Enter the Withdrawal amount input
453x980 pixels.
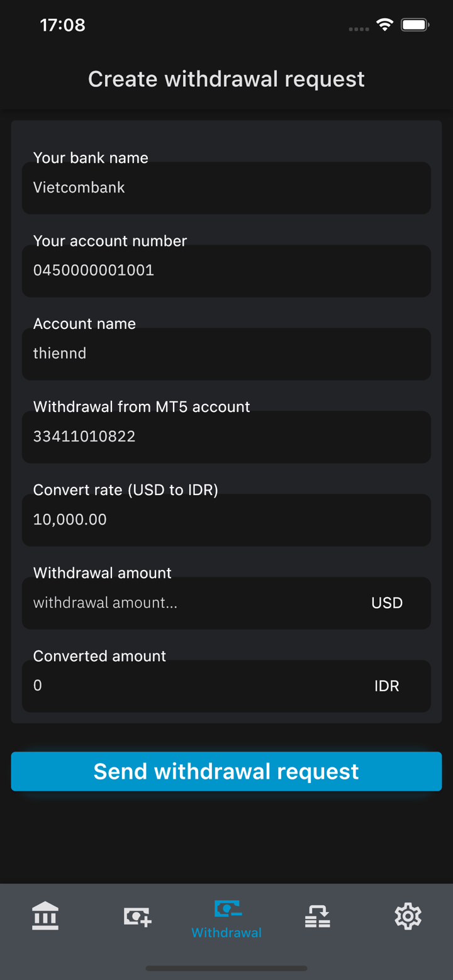point(189,603)
